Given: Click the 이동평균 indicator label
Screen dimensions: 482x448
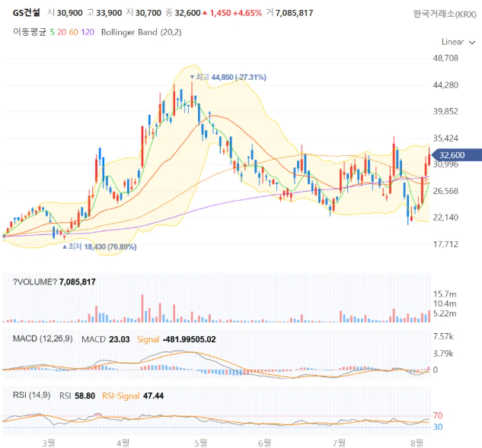Looking at the screenshot, I should coord(30,32).
